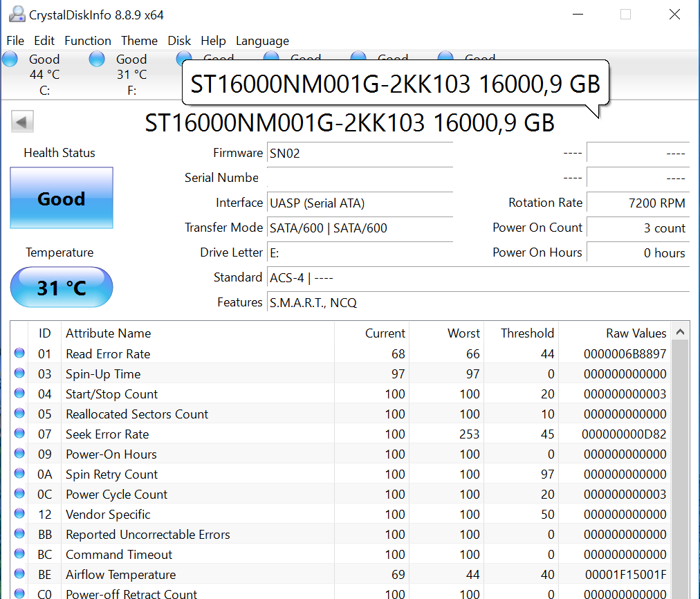Click the C: drive status orb icon
The width and height of the screenshot is (700, 599).
10,59
